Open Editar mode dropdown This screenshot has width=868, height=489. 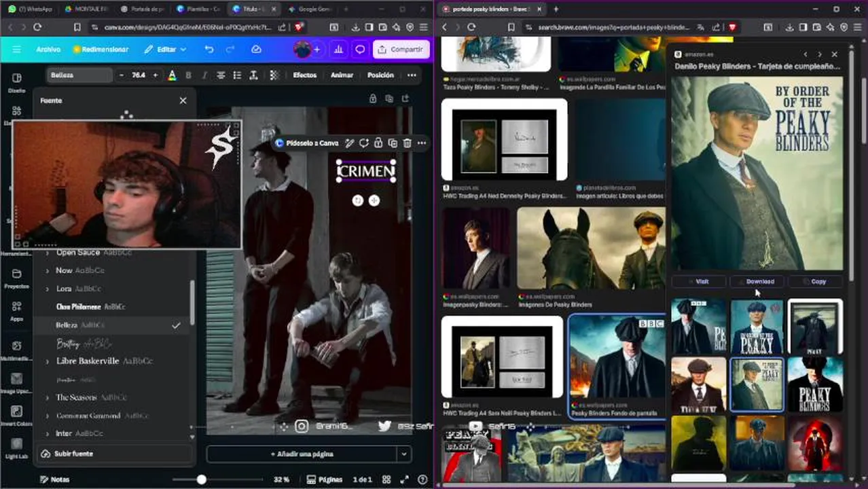pos(165,50)
